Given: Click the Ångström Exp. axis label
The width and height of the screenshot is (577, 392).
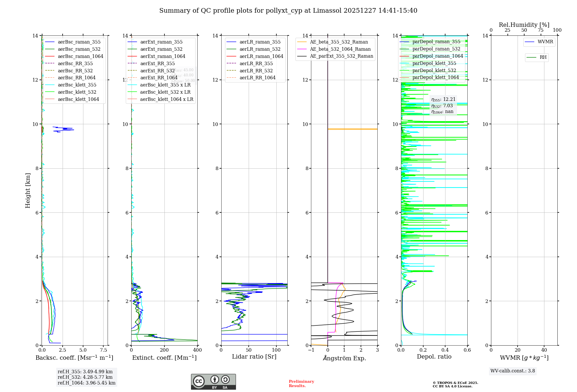Looking at the screenshot, I should pyautogui.click(x=344, y=358).
